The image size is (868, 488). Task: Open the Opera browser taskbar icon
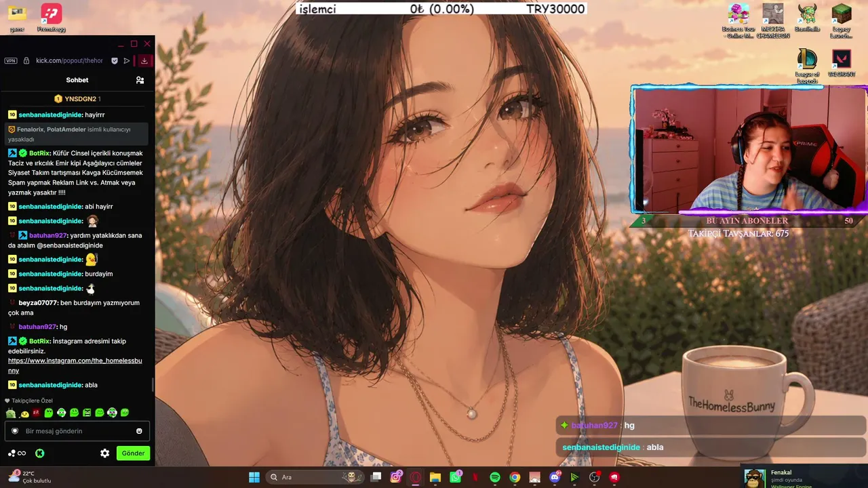click(416, 477)
